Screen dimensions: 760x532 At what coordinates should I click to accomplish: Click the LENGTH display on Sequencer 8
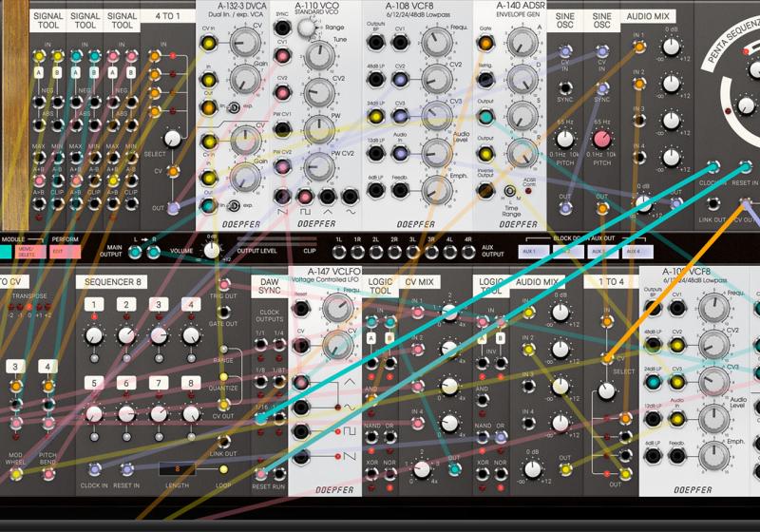point(176,468)
